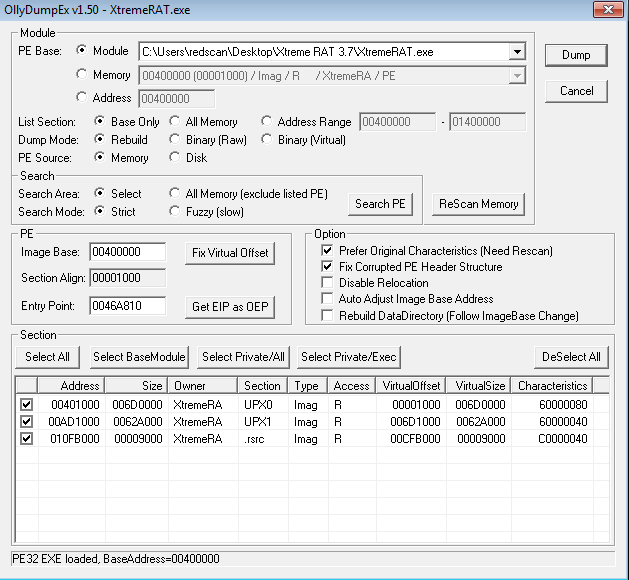
Task: Sort by the Section column header
Action: tap(263, 386)
